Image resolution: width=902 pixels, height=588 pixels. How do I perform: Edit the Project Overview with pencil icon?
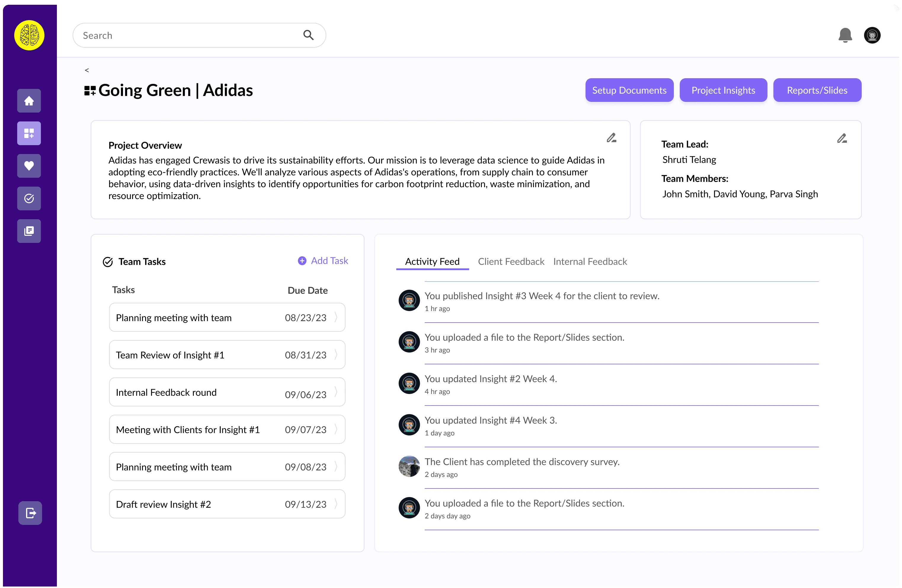[611, 137]
